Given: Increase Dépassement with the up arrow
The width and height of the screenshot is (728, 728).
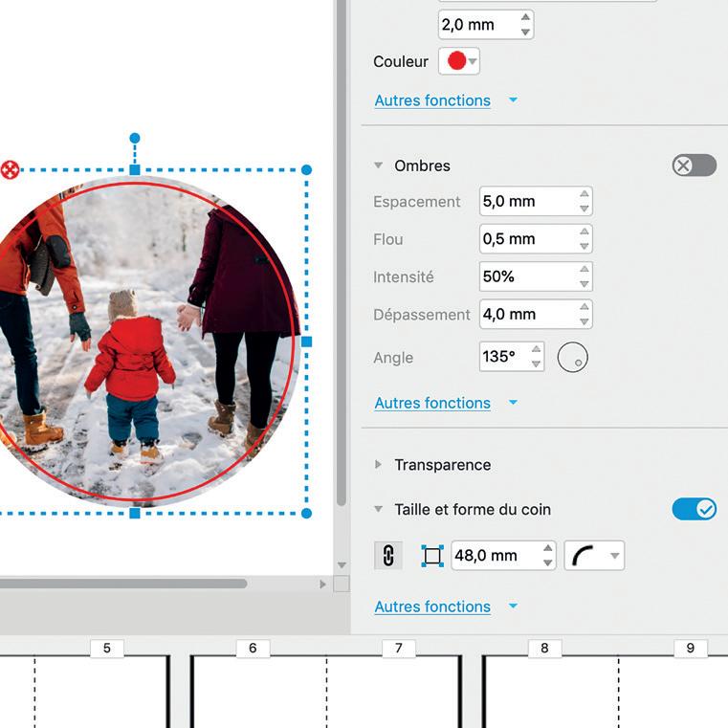Looking at the screenshot, I should click(x=585, y=306).
